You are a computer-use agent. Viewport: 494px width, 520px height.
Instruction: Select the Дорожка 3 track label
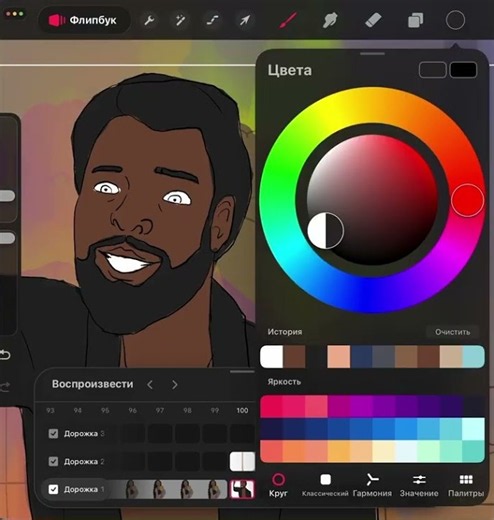(84, 434)
